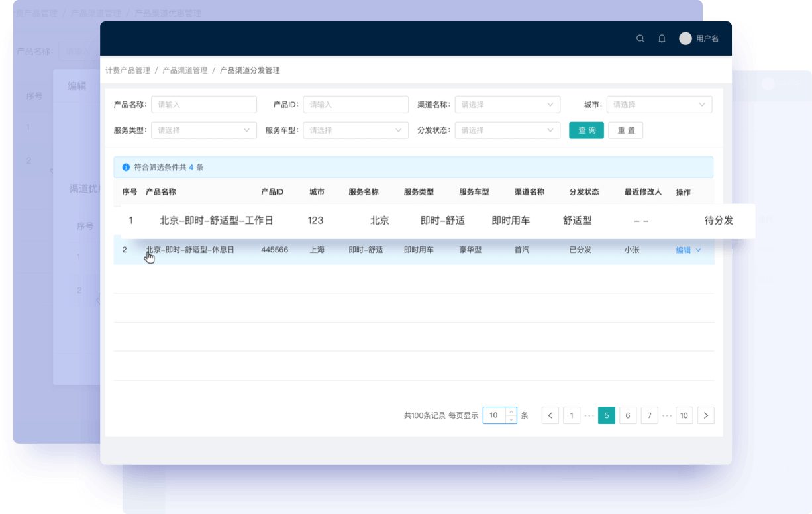This screenshot has height=514, width=812.
Task: Expand the 城市 select box
Action: [x=659, y=105]
